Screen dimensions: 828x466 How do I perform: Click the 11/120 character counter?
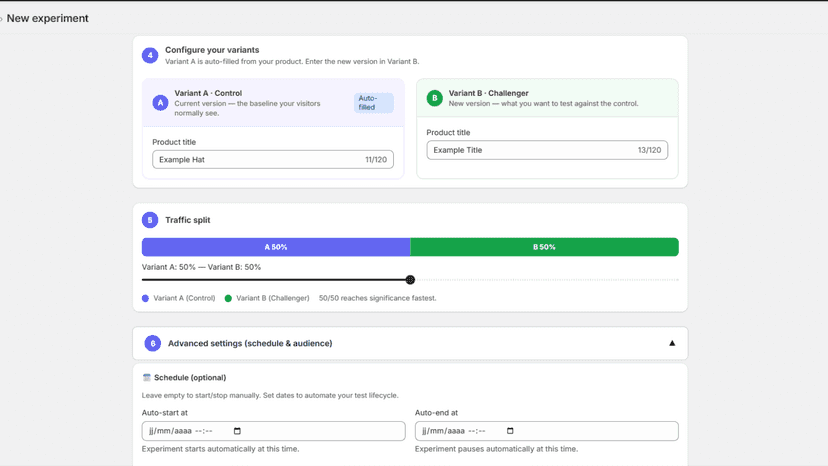[376, 160]
